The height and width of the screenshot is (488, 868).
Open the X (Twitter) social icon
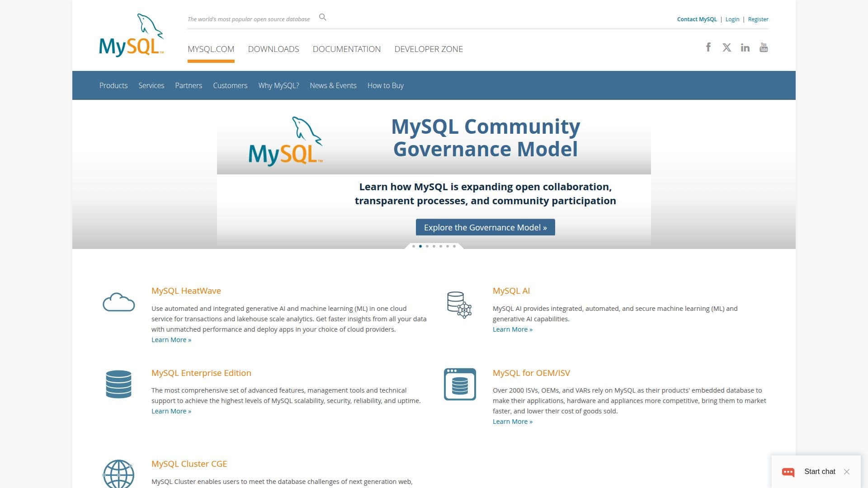click(x=726, y=47)
